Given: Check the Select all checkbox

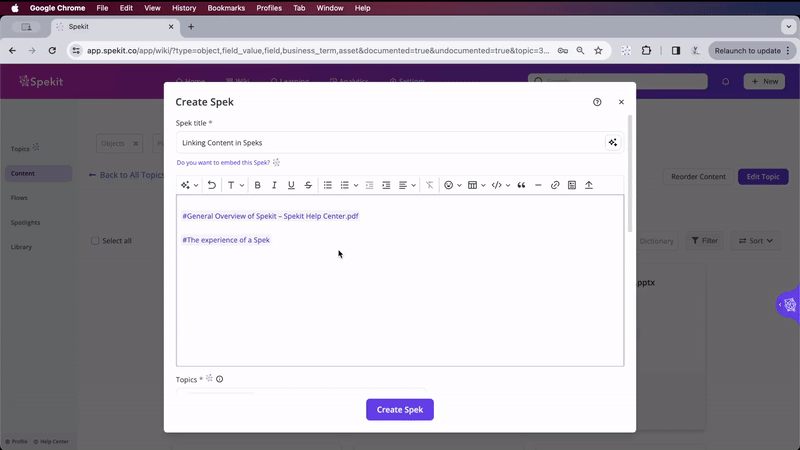Looking at the screenshot, I should coord(96,241).
